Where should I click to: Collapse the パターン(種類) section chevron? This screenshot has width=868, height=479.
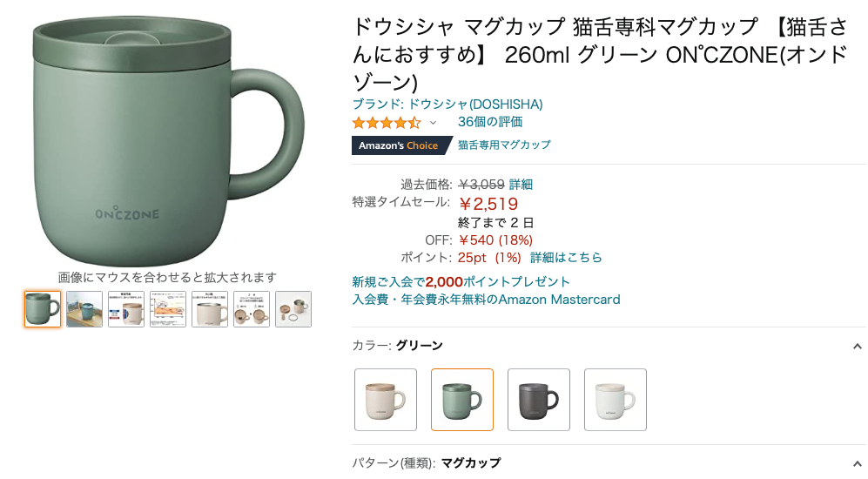[x=857, y=463]
